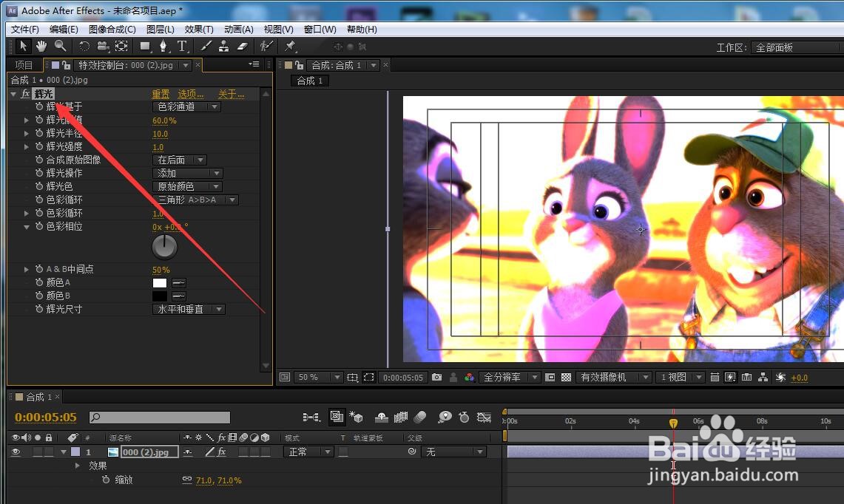The image size is (844, 504).
Task: Select the Hand tool
Action: [41, 47]
